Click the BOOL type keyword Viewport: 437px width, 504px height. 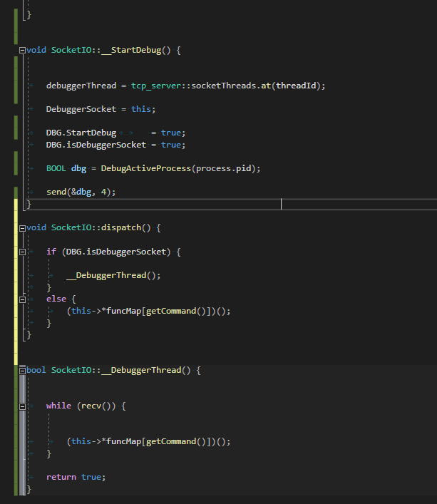click(x=56, y=168)
